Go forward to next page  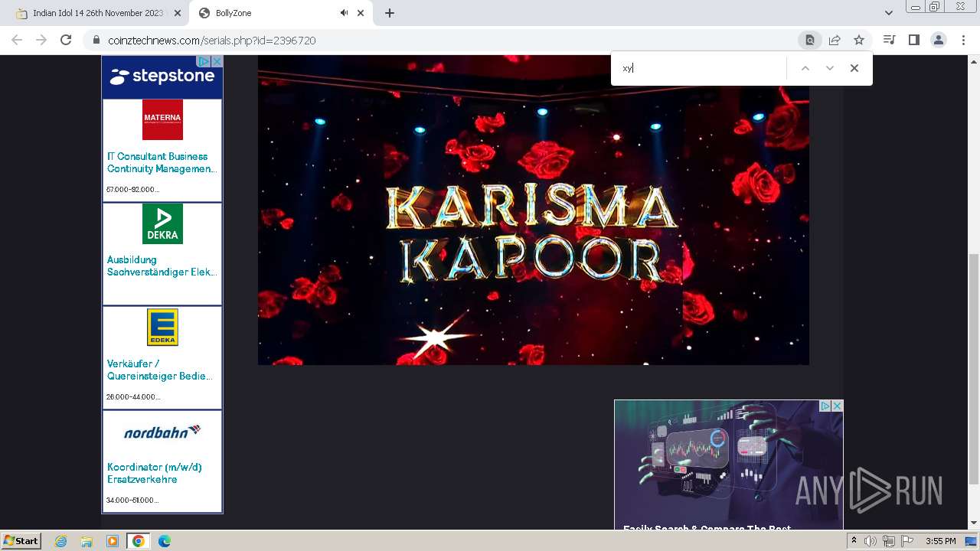pos(41,40)
